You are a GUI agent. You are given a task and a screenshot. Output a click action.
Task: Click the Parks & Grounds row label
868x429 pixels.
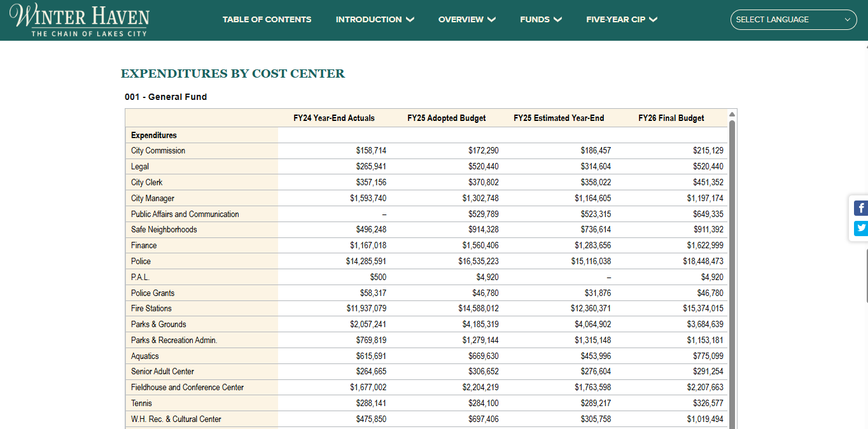click(158, 325)
